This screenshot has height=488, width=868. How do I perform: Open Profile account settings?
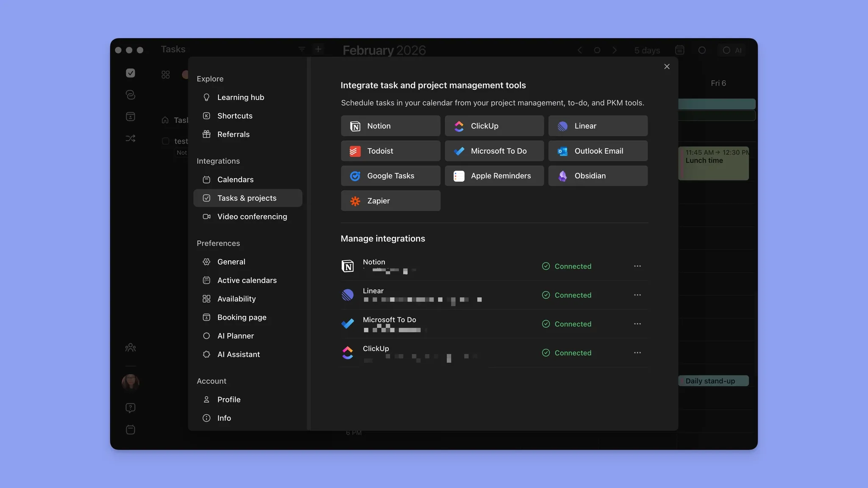click(248, 399)
